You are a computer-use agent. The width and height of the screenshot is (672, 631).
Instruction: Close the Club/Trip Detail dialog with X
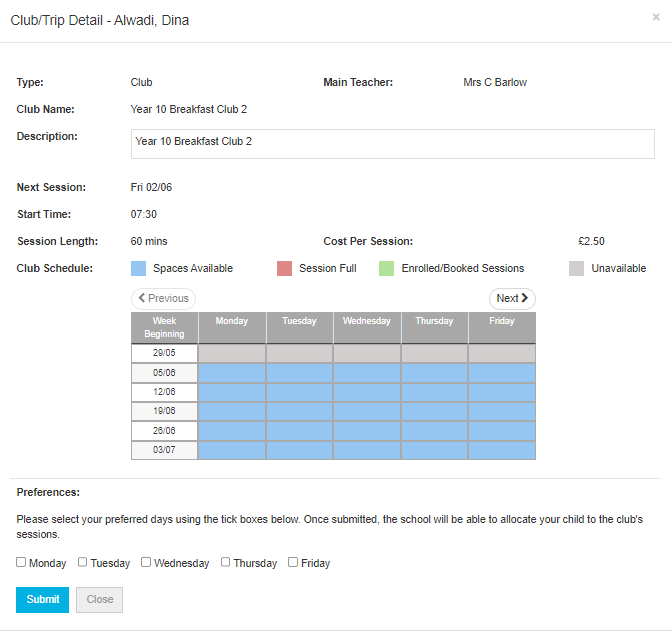point(656,17)
